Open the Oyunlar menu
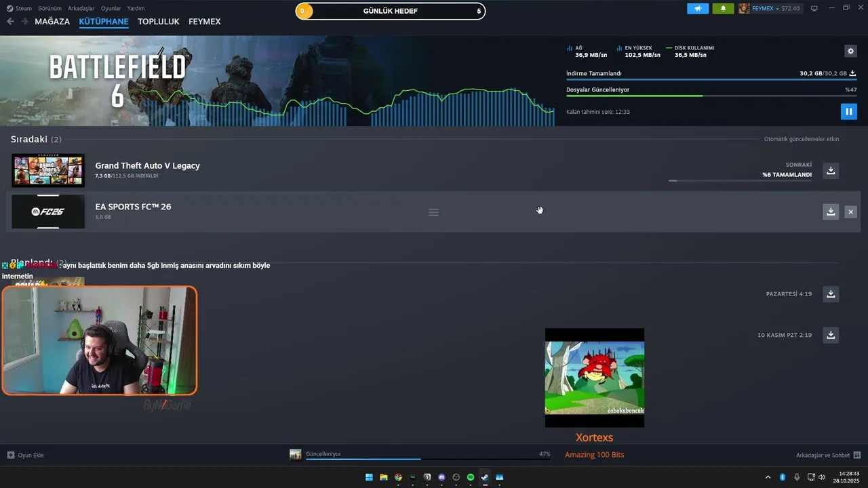This screenshot has width=868, height=488. [x=111, y=8]
